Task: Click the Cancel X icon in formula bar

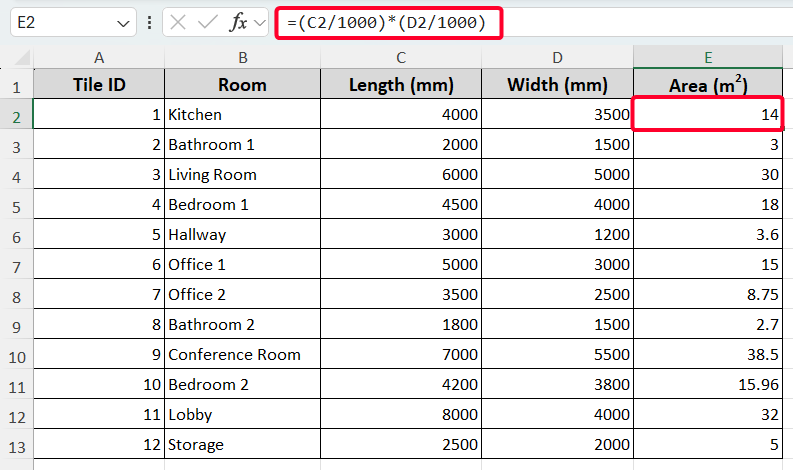Action: (179, 22)
